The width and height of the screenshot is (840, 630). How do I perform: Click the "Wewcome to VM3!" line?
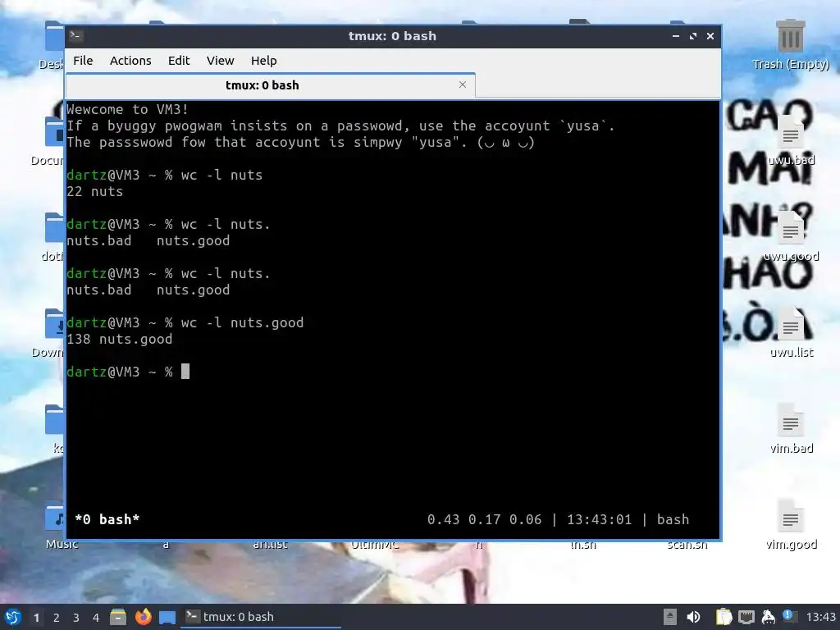pos(127,109)
